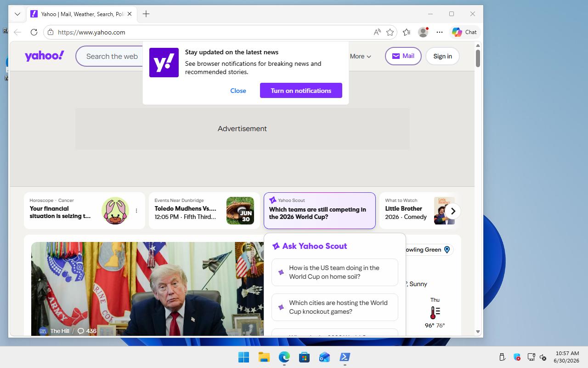This screenshot has height=368, width=588.
Task: Minimize the Edge window
Action: [x=430, y=14]
